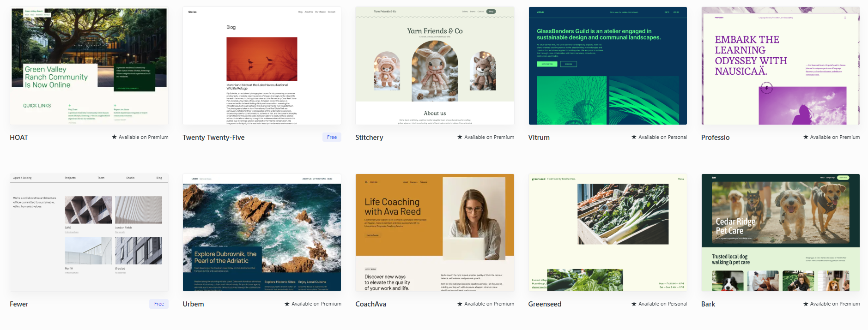Click the CoachAva theme thumbnail
This screenshot has height=330, width=868.
click(435, 233)
